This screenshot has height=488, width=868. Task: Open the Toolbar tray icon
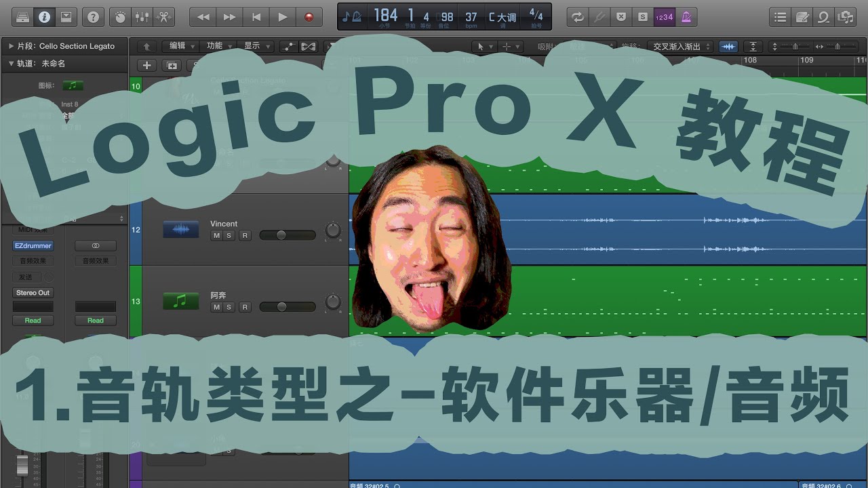[66, 17]
